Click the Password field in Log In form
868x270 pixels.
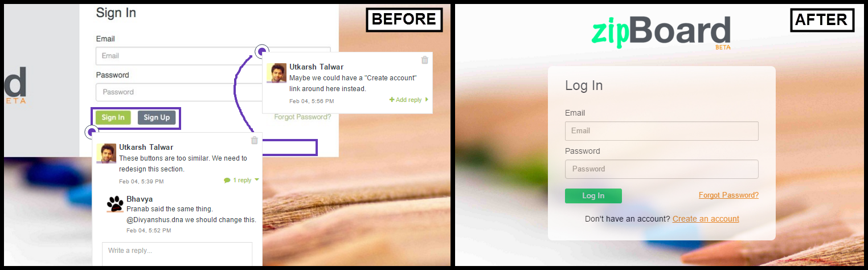pos(662,169)
